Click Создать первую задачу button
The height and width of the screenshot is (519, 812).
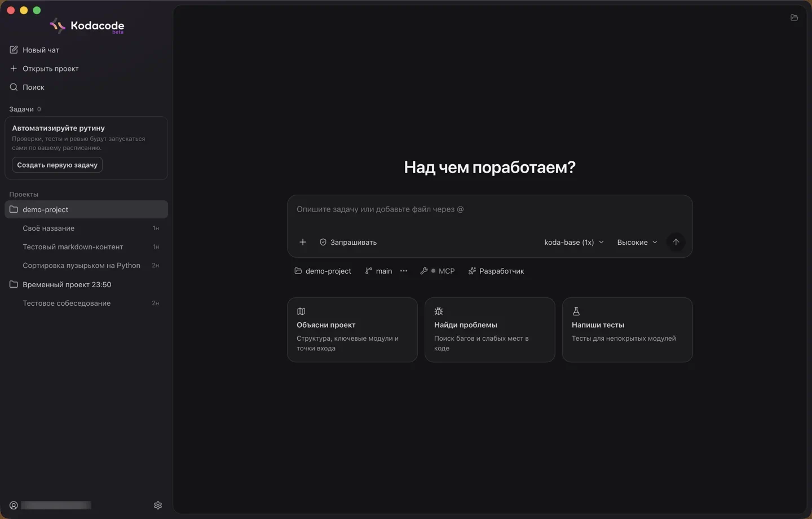(x=57, y=165)
